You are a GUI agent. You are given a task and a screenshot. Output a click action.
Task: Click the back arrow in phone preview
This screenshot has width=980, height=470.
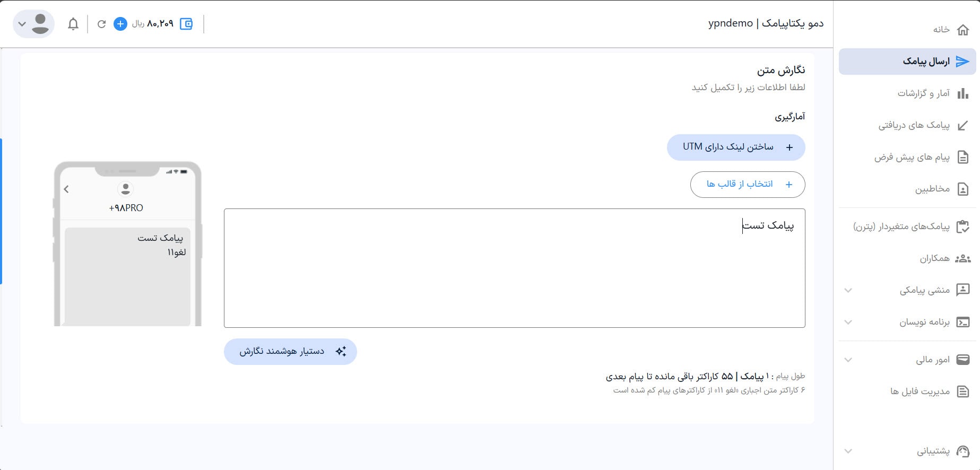[x=66, y=189]
